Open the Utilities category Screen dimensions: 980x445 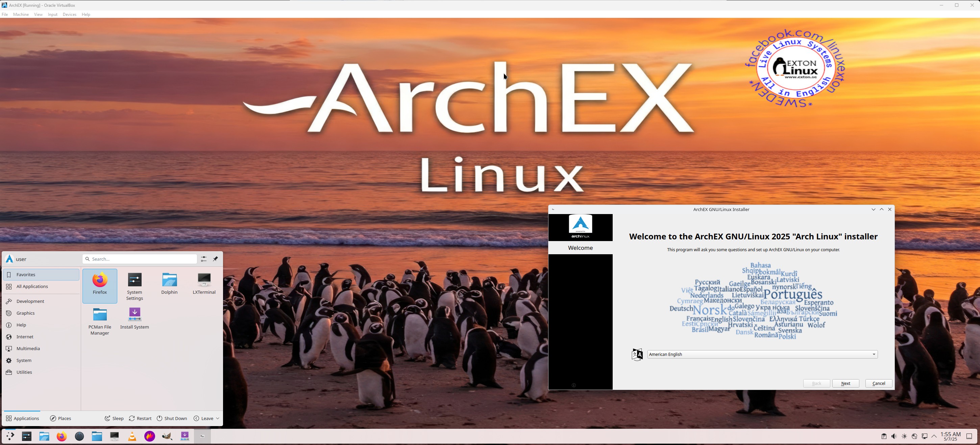pyautogui.click(x=41, y=372)
